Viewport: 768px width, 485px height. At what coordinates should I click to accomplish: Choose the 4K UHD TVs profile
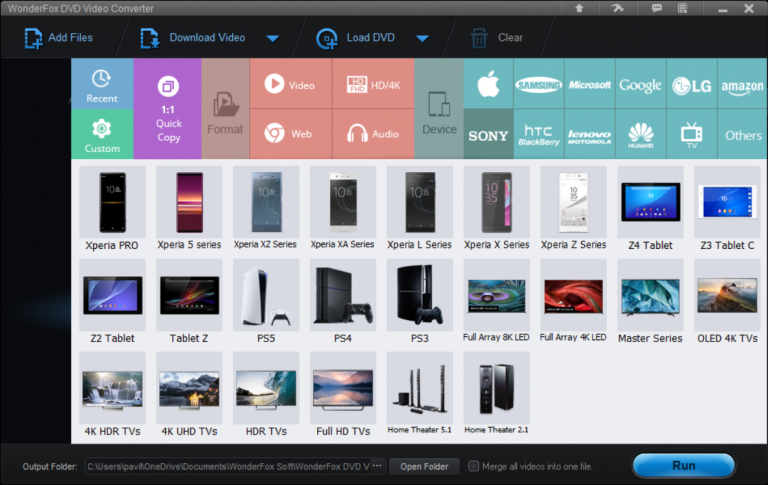pyautogui.click(x=189, y=395)
